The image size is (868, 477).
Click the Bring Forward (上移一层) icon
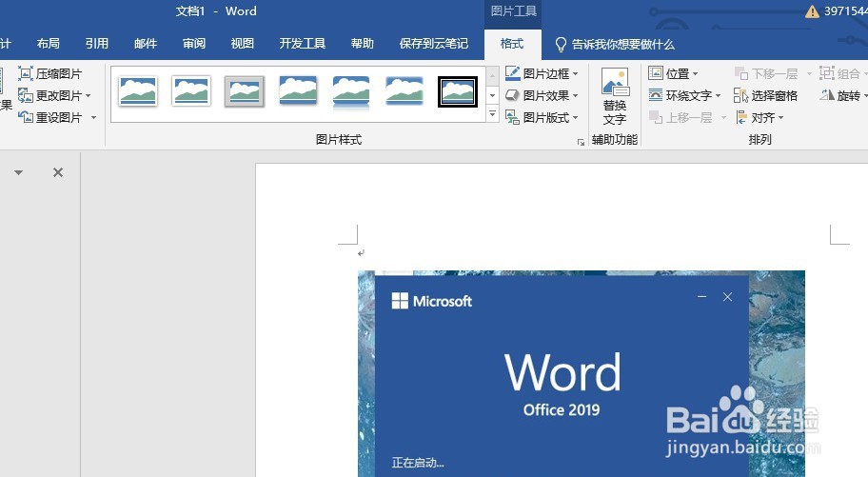click(x=656, y=117)
